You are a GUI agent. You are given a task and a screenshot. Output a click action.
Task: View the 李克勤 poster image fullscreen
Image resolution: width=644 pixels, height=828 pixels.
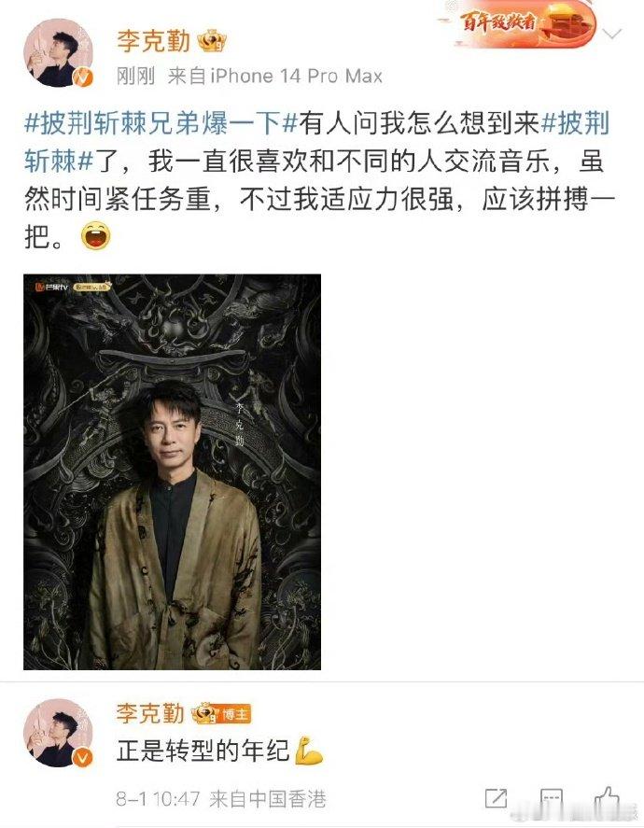[172, 471]
